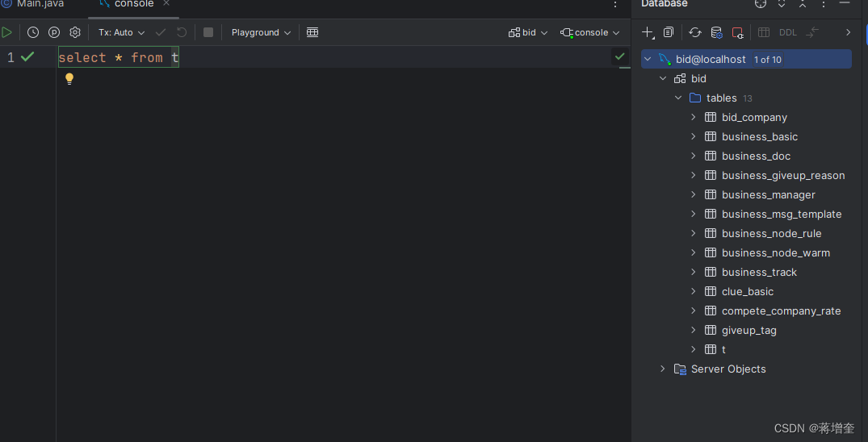
Task: Open the Tx: Auto transaction dropdown
Action: click(121, 32)
